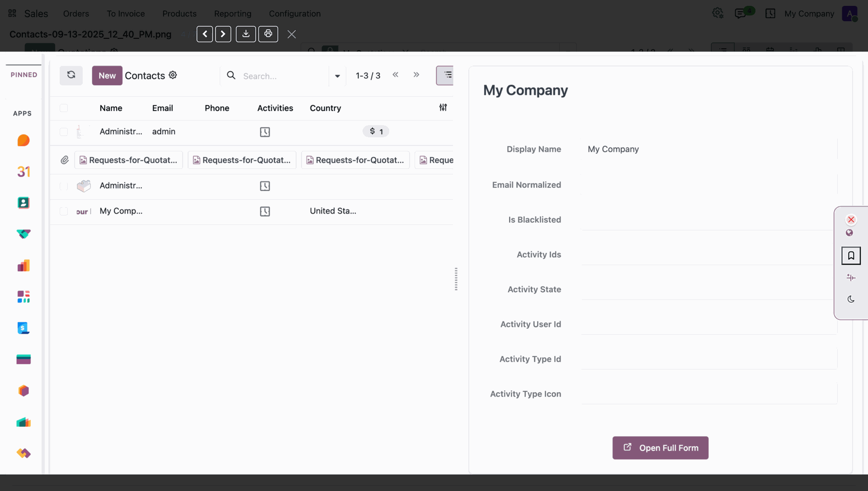
Task: Tick checkbox for My Comp... row
Action: (64, 211)
